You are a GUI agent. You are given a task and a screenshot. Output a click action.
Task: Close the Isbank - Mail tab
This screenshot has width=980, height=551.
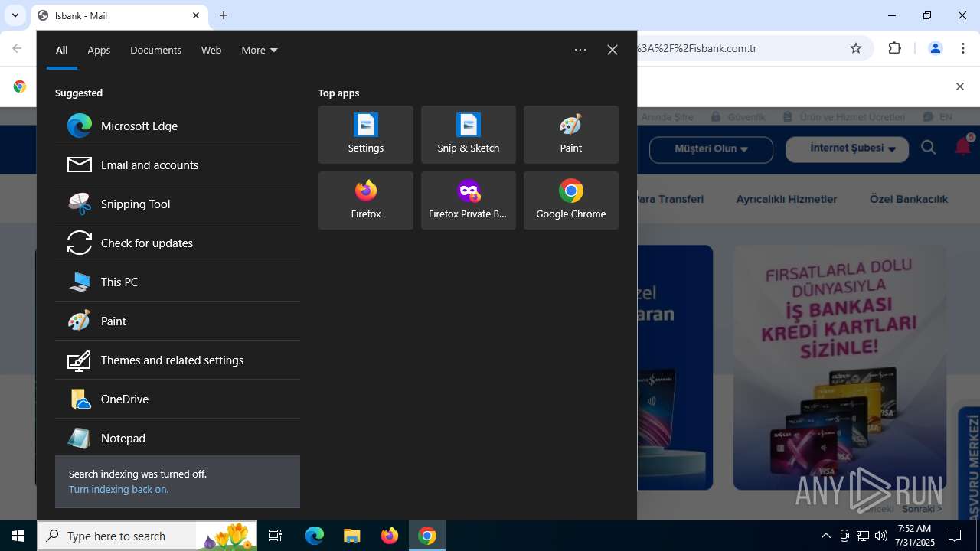pyautogui.click(x=196, y=15)
